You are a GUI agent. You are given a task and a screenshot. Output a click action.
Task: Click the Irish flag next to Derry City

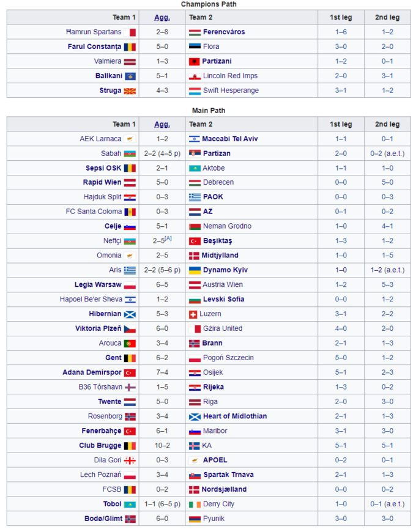(x=195, y=504)
